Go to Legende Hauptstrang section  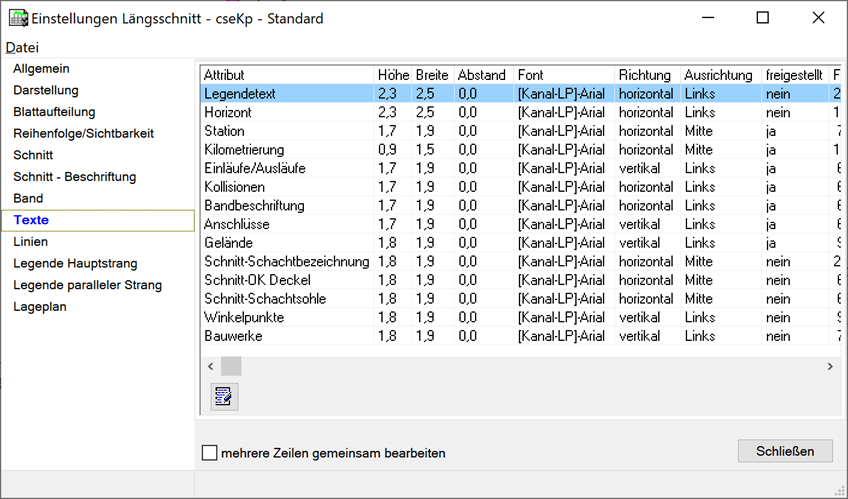pyautogui.click(x=73, y=264)
